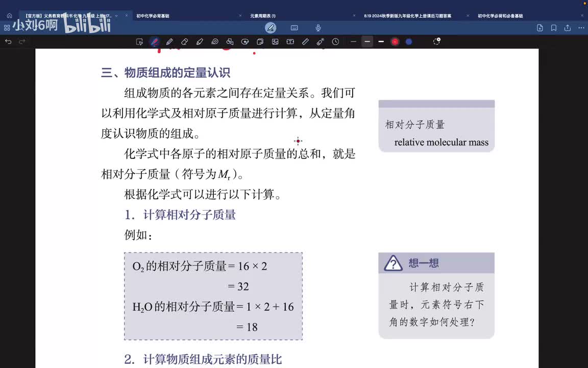Open the thumbnails grid view icon
The height and width of the screenshot is (368, 588).
(x=7, y=28)
